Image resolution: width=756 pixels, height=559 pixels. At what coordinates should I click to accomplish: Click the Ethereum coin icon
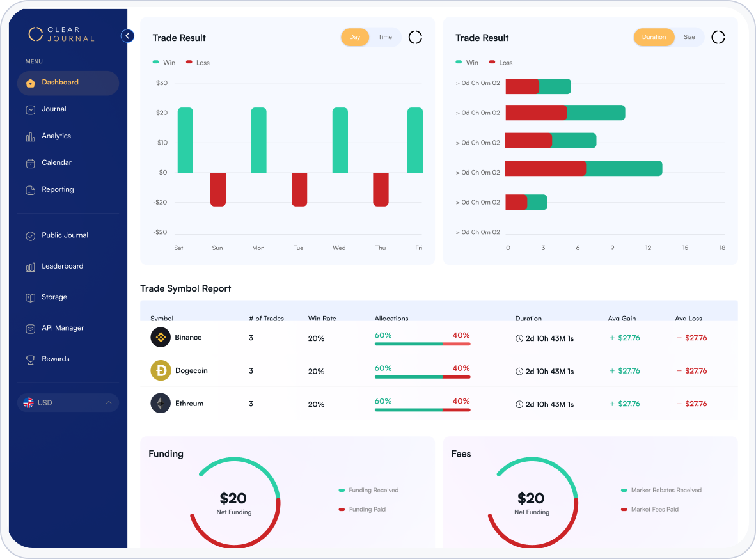tap(161, 403)
